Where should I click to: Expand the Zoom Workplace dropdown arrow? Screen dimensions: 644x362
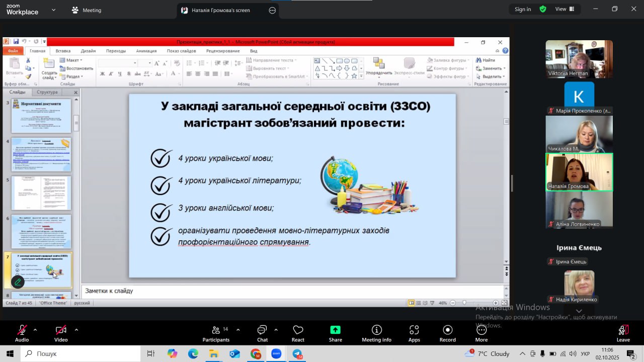click(54, 10)
